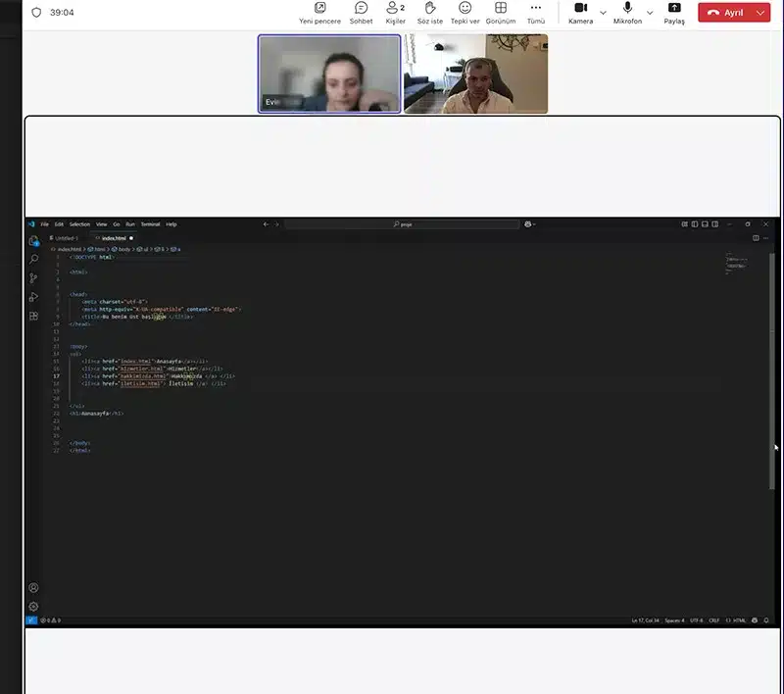Expand the Kamera options dropdown arrow

pos(603,13)
